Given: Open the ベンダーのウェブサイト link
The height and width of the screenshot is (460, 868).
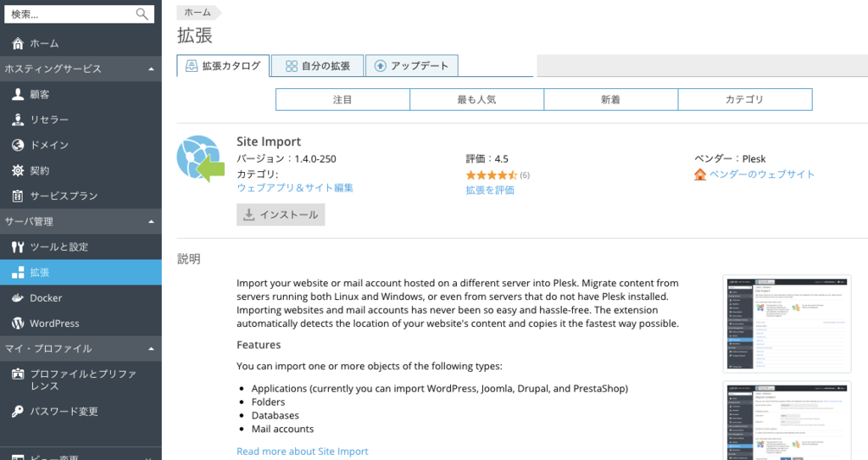Looking at the screenshot, I should click(762, 175).
